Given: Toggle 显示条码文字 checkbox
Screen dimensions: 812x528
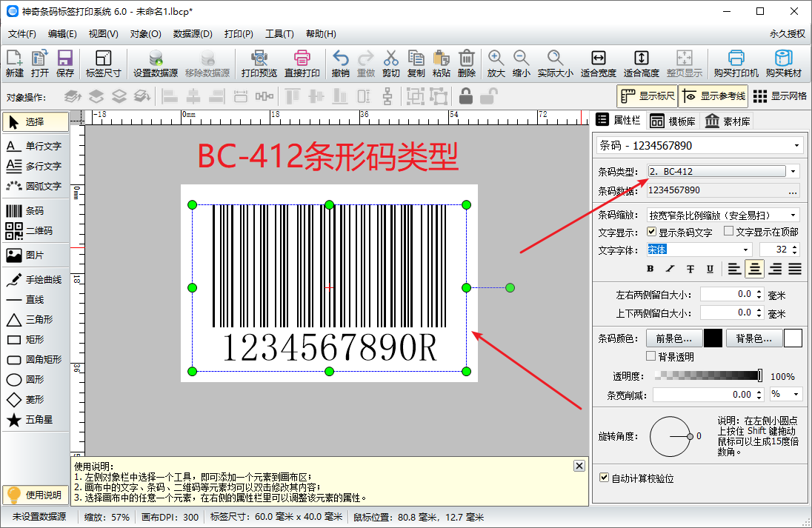Looking at the screenshot, I should [x=651, y=232].
